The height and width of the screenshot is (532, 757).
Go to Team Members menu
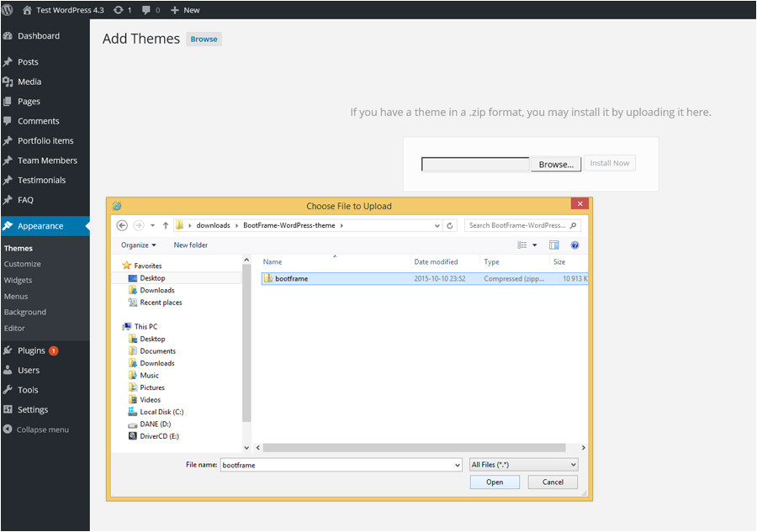pyautogui.click(x=47, y=161)
